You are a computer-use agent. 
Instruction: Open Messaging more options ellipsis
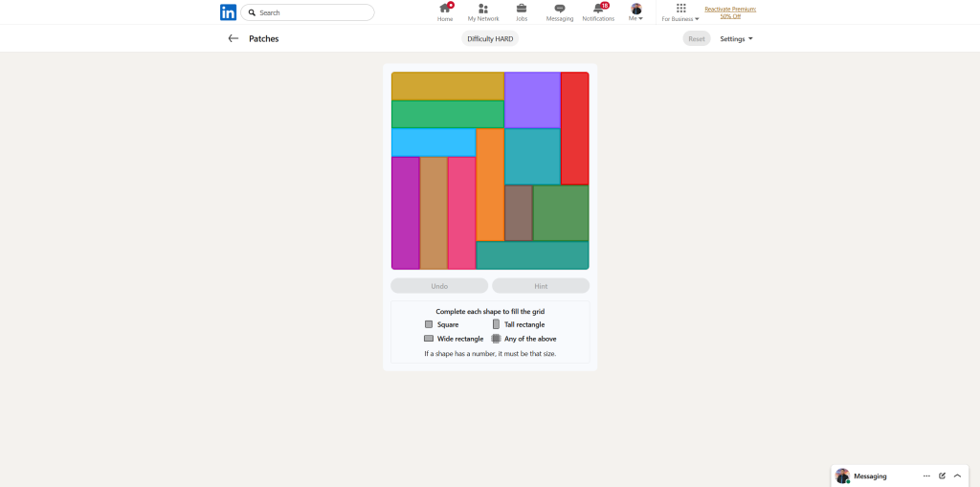pos(926,476)
